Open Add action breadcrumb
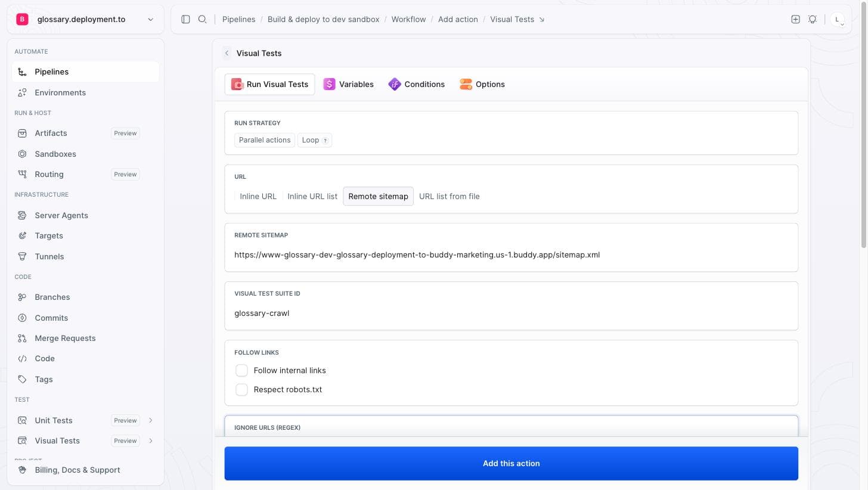The width and height of the screenshot is (868, 490). pos(458,19)
